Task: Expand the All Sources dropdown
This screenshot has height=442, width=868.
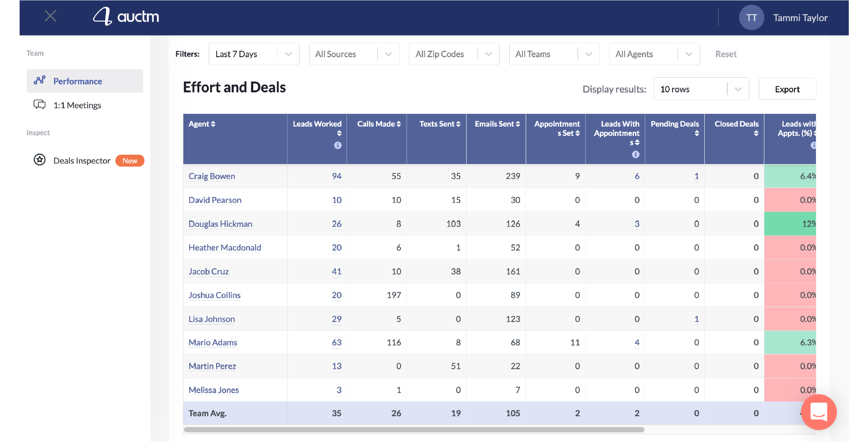Action: click(x=354, y=54)
